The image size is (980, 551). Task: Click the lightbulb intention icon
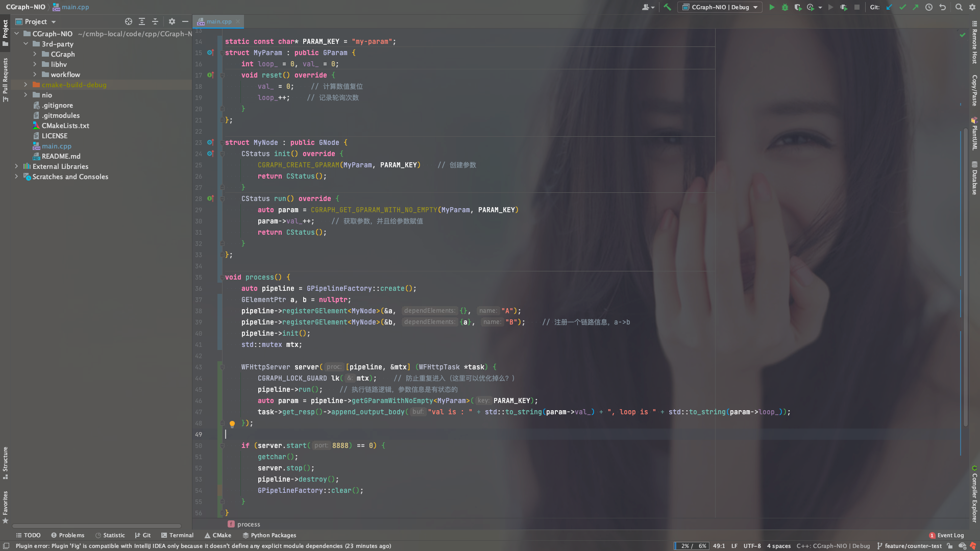[x=232, y=423]
